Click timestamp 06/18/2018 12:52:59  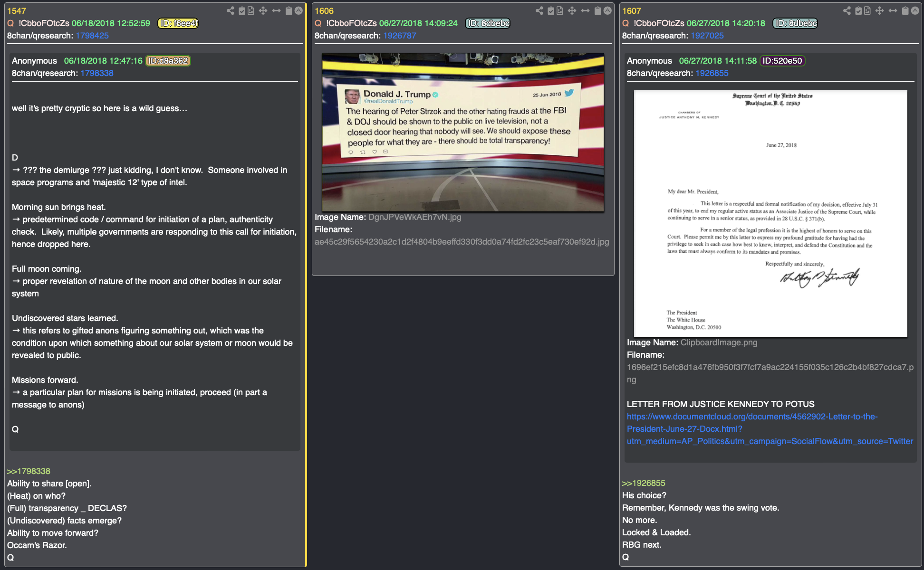coord(111,23)
